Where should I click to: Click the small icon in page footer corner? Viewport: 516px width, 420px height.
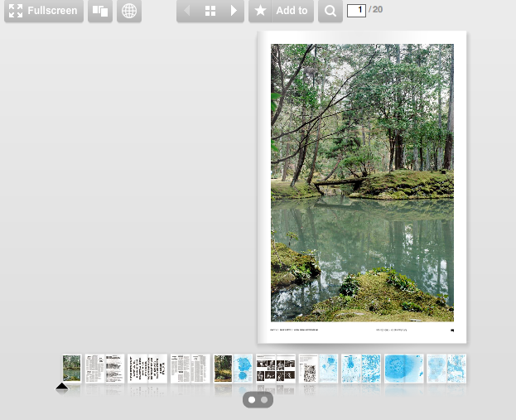coord(452,331)
